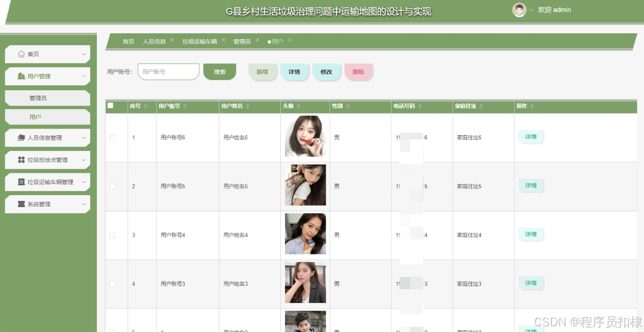Click the 垃圾运输车辆管理 icon
This screenshot has width=644, height=332.
[x=21, y=182]
